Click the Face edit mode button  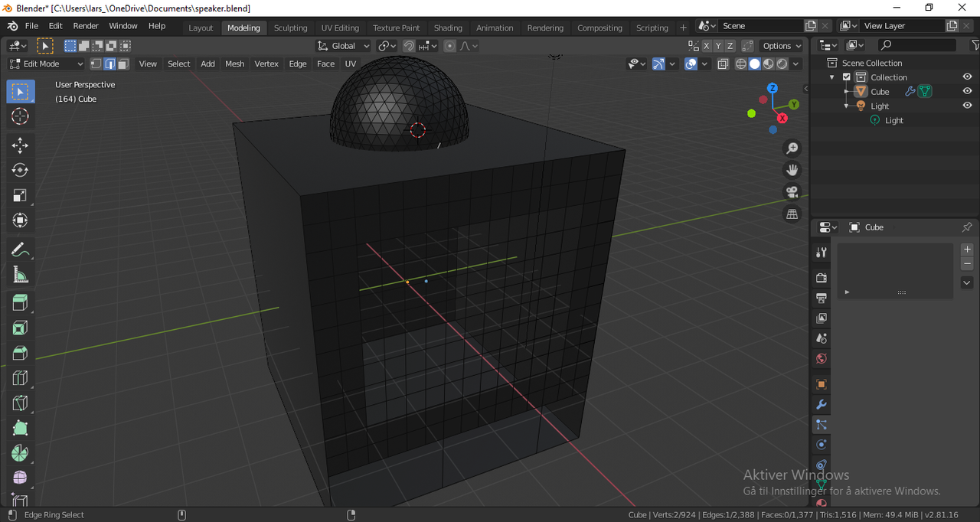point(122,64)
